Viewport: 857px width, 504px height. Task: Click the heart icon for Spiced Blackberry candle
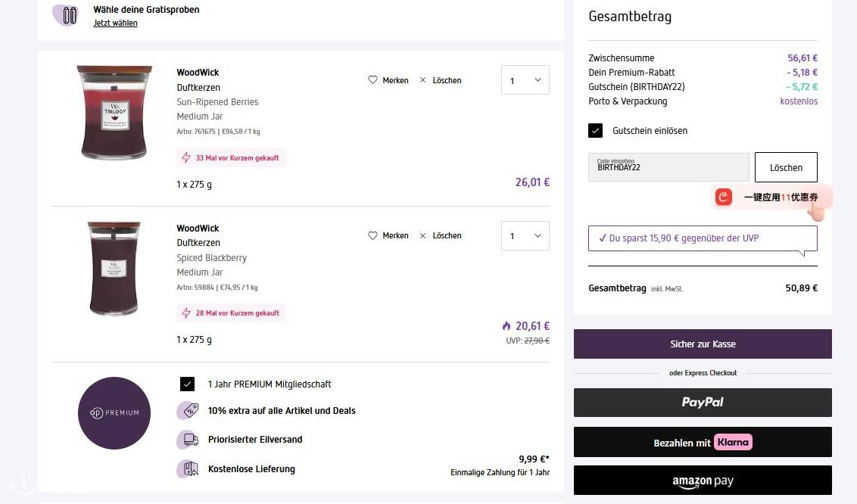372,235
